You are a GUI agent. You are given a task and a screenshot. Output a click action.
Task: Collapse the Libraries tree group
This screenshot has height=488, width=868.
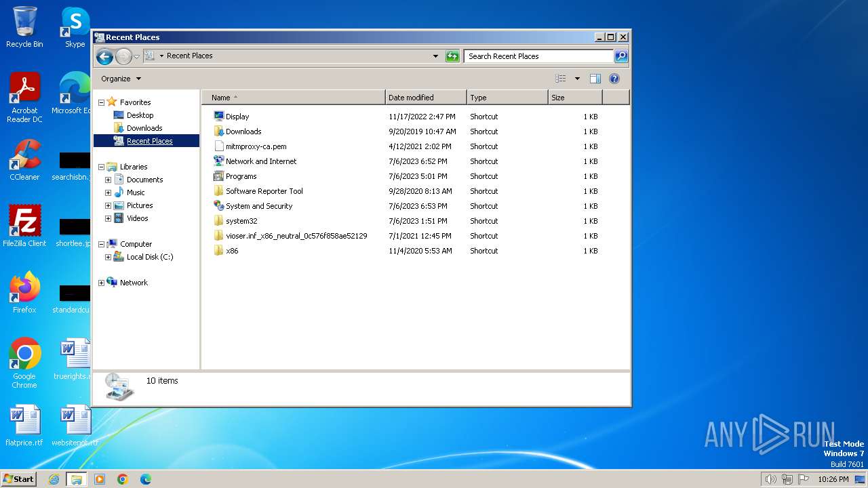[x=101, y=167]
